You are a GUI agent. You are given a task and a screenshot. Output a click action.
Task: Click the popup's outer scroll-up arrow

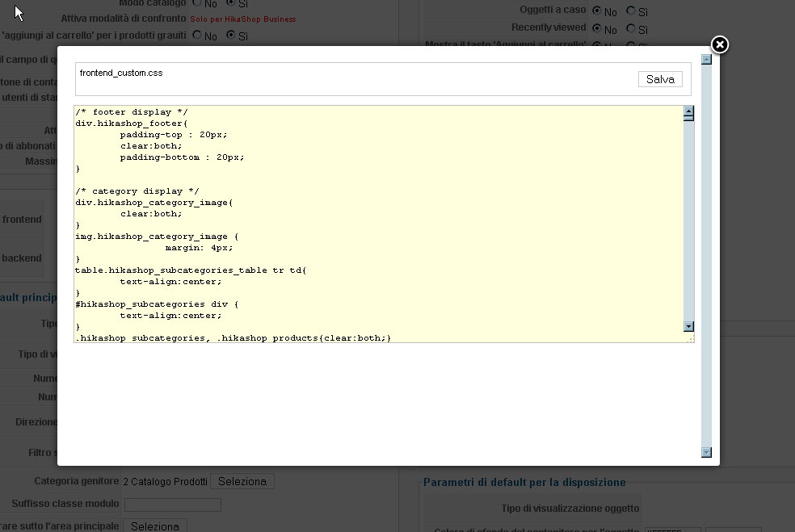706,59
